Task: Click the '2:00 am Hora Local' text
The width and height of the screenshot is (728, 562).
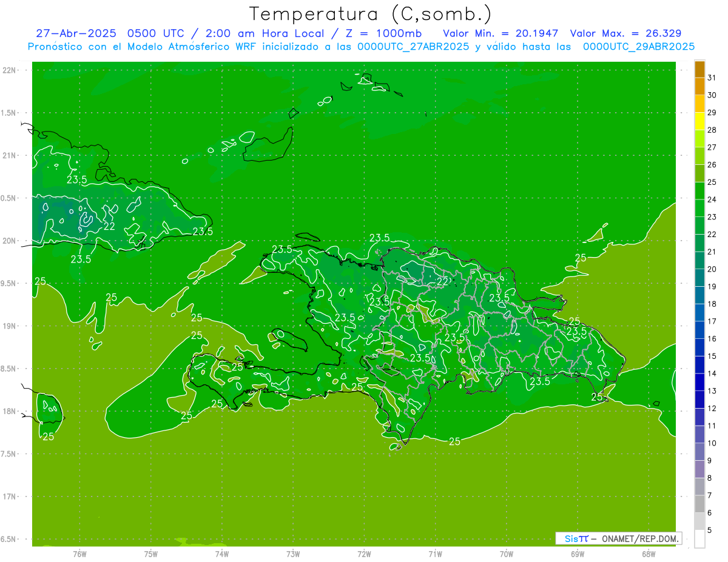Action: coord(263,33)
